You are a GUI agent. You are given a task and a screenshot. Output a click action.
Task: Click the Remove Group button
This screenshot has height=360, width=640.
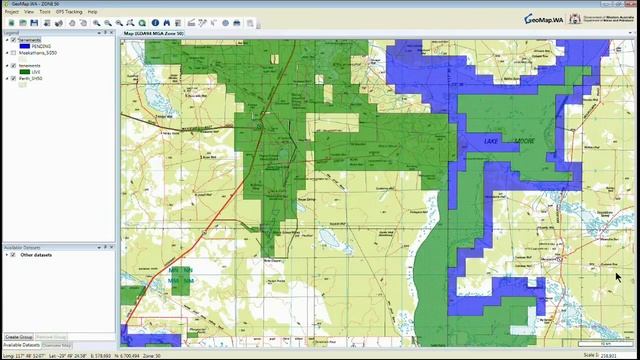[51, 337]
